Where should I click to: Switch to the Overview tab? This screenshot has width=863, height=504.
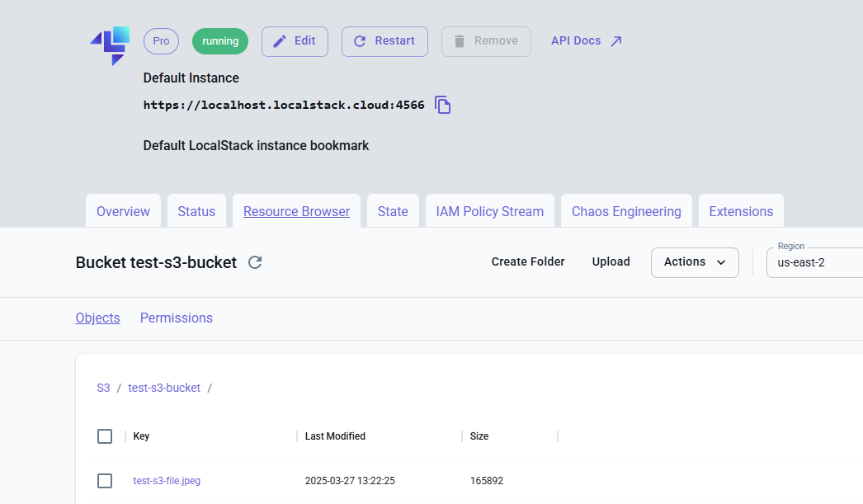[x=123, y=211]
